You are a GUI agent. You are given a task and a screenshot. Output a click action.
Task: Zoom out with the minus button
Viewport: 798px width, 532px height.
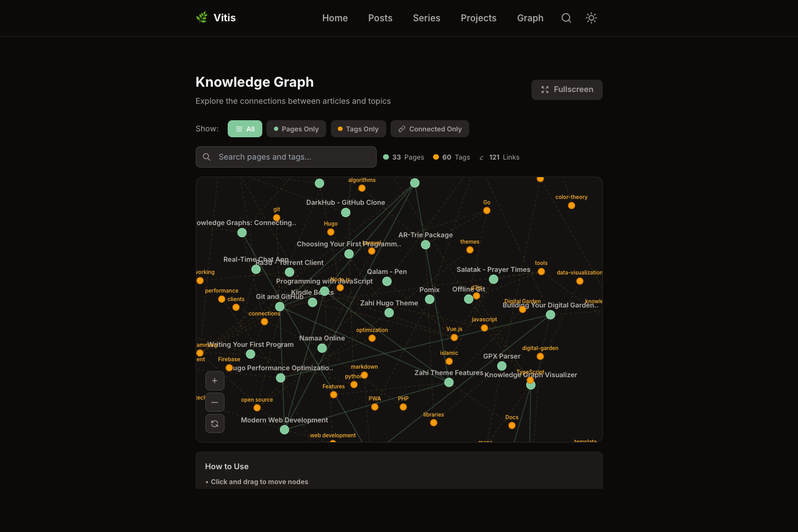pos(215,402)
